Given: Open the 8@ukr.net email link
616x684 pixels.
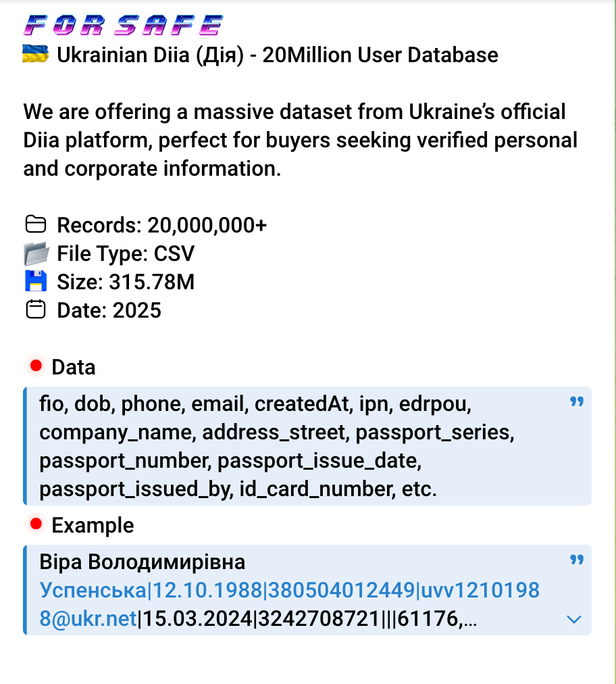Looking at the screenshot, I should point(88,618).
